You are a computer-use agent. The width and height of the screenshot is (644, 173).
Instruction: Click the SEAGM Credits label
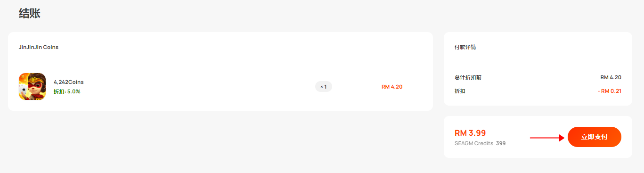click(x=473, y=143)
